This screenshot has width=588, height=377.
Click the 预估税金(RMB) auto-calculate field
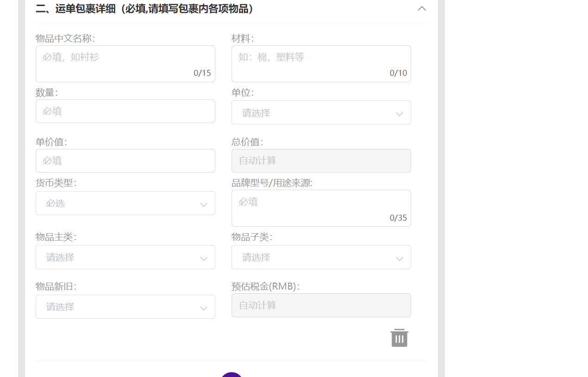[321, 305]
